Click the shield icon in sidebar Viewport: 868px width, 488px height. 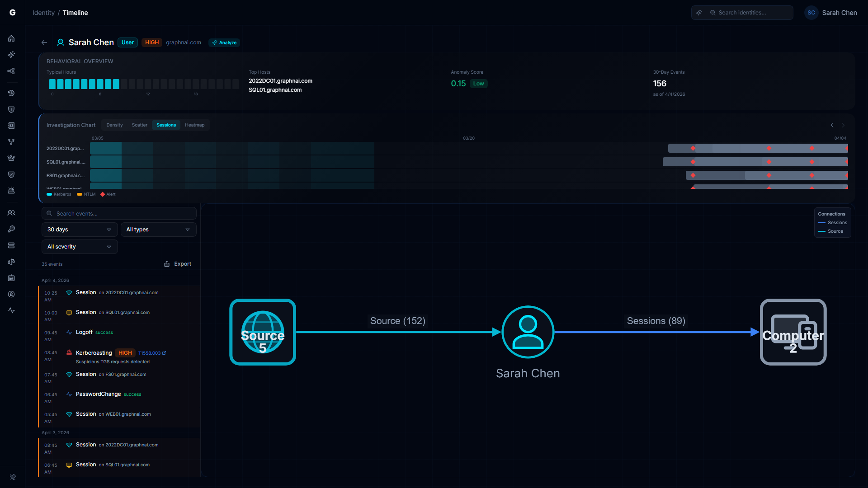coord(11,109)
